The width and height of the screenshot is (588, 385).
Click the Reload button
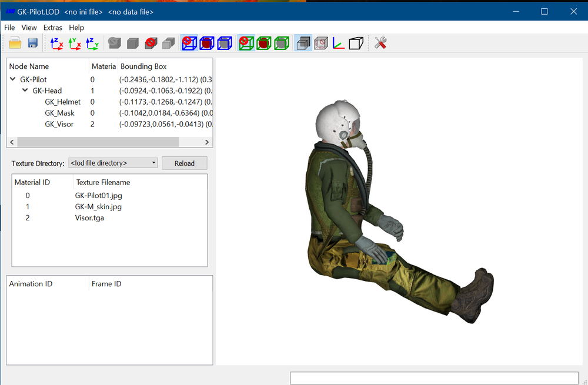(x=185, y=163)
